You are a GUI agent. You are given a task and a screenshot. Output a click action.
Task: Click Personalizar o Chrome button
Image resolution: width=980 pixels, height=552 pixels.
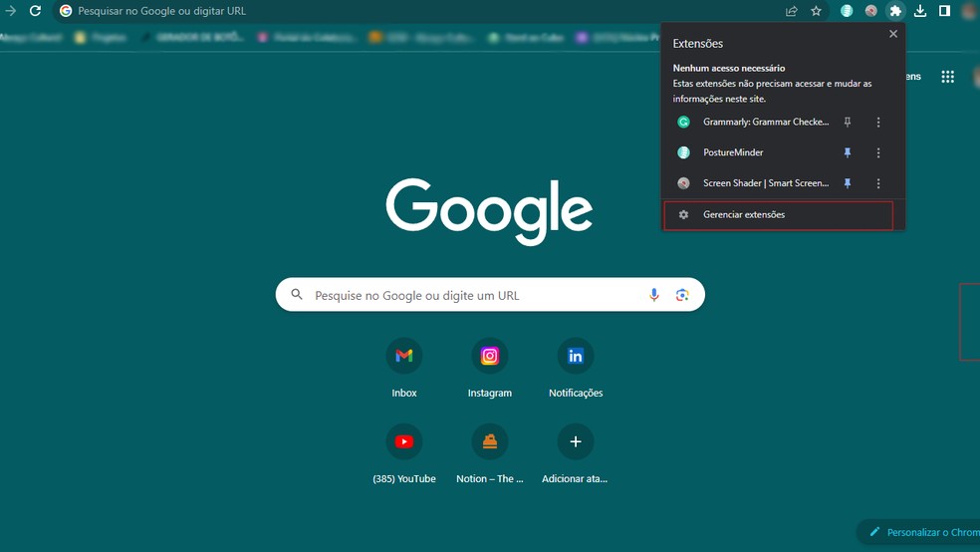pyautogui.click(x=918, y=532)
